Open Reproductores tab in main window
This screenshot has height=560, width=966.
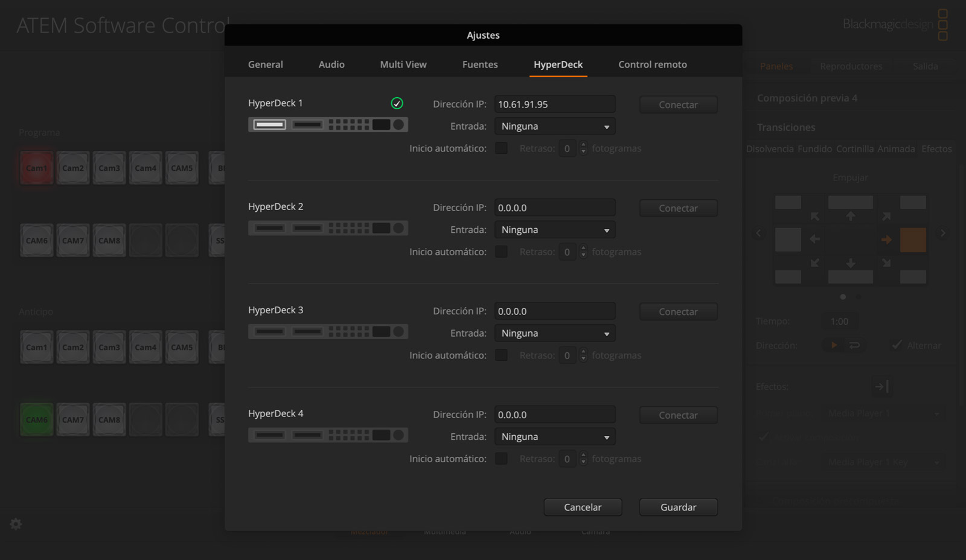851,66
